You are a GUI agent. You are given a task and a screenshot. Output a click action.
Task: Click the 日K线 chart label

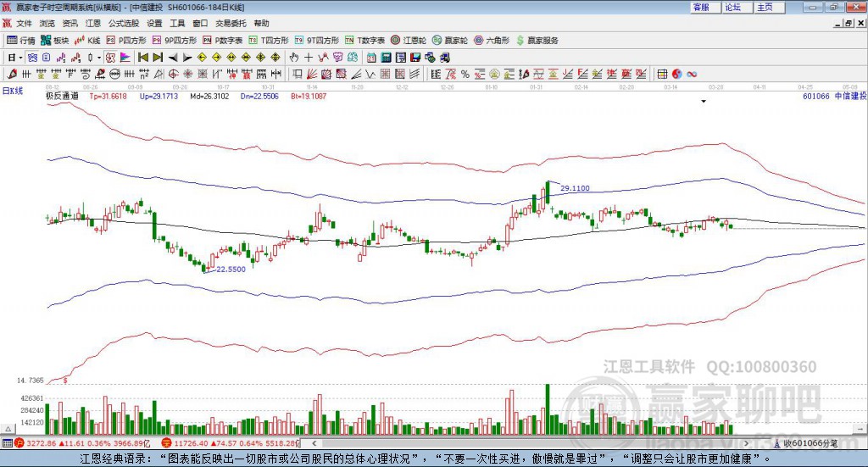13,90
